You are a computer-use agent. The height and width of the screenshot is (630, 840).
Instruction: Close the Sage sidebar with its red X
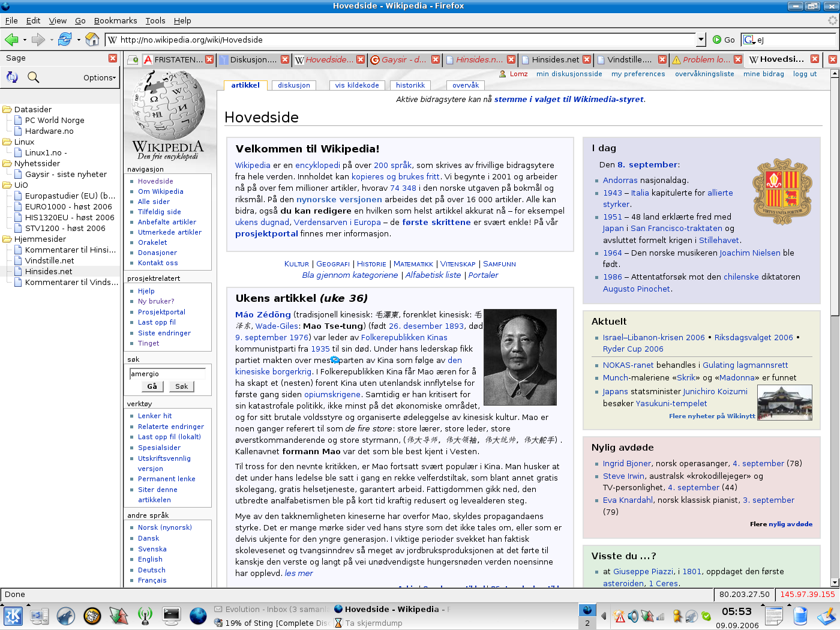[113, 58]
